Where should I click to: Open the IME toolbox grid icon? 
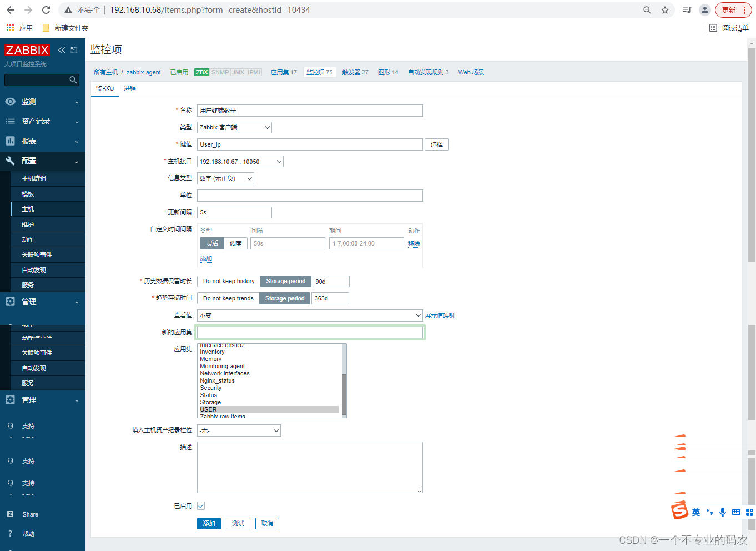click(749, 512)
